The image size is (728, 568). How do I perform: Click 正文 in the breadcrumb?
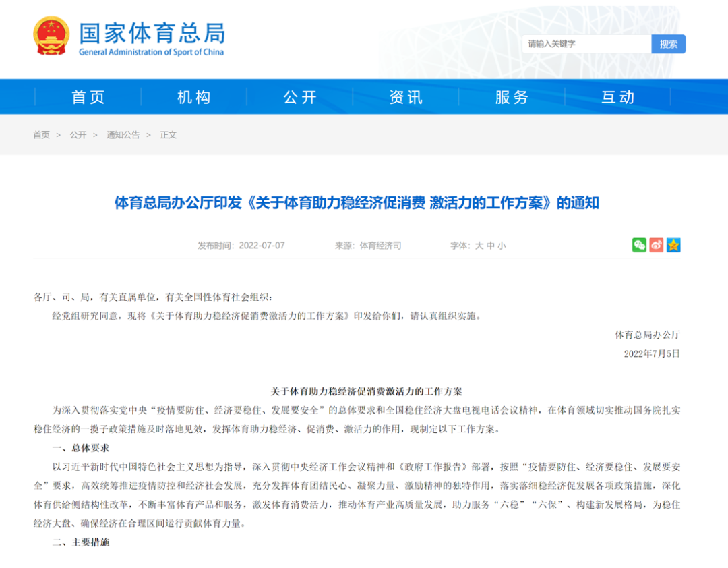point(168,135)
